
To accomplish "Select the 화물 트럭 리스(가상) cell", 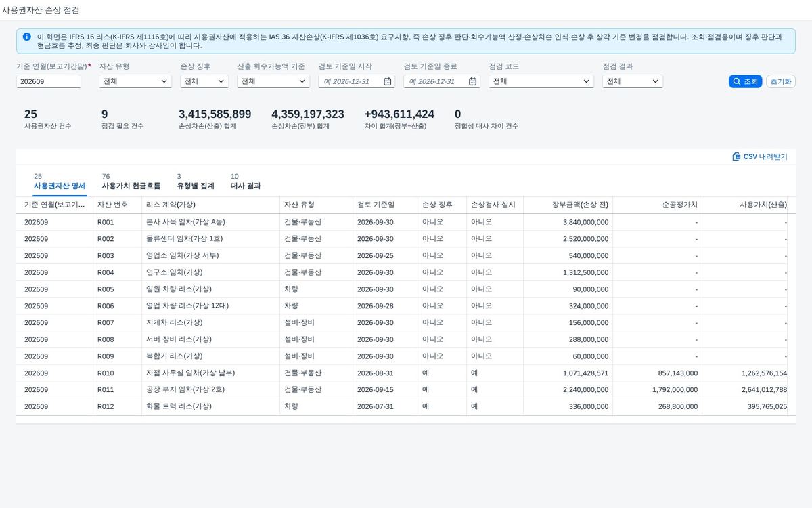I will [x=211, y=406].
